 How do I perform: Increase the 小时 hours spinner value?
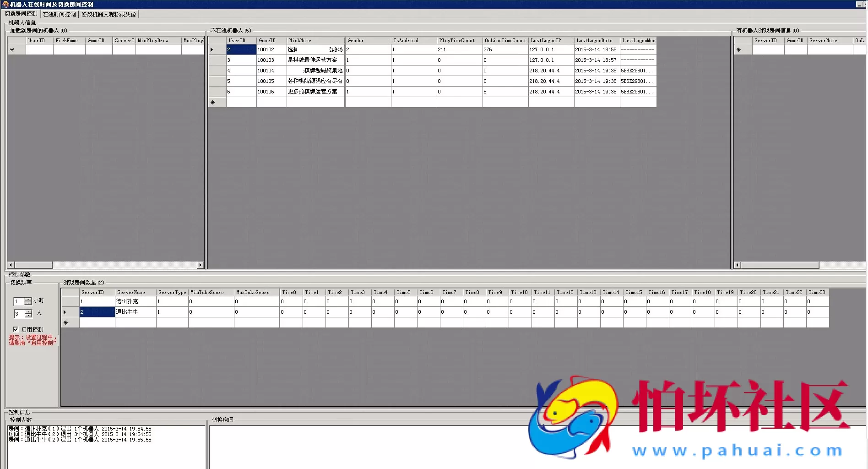28,299
